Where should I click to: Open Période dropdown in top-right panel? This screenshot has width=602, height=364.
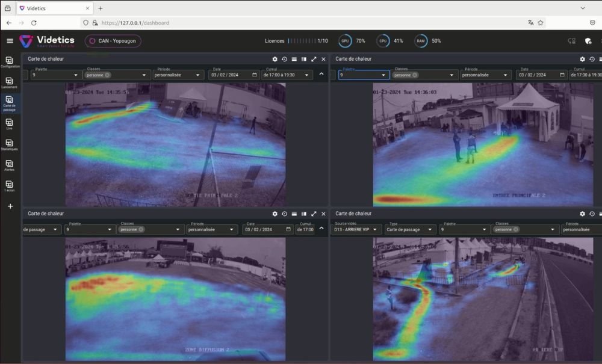[485, 75]
